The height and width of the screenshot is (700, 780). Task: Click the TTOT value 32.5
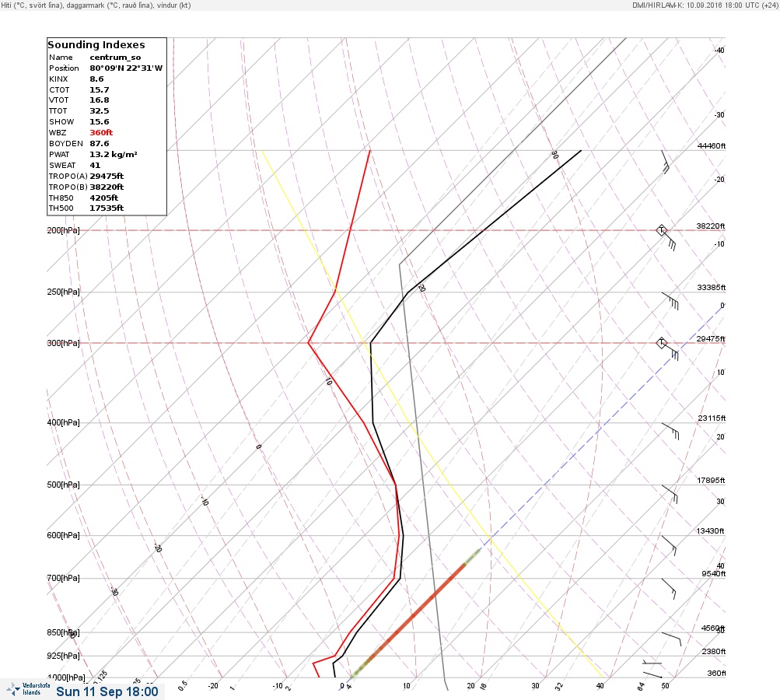click(x=100, y=111)
